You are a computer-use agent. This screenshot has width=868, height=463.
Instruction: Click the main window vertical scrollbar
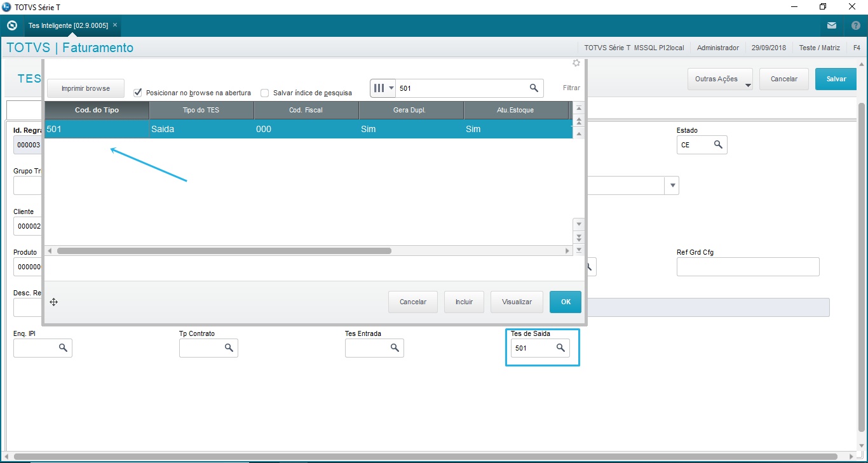tap(862, 267)
